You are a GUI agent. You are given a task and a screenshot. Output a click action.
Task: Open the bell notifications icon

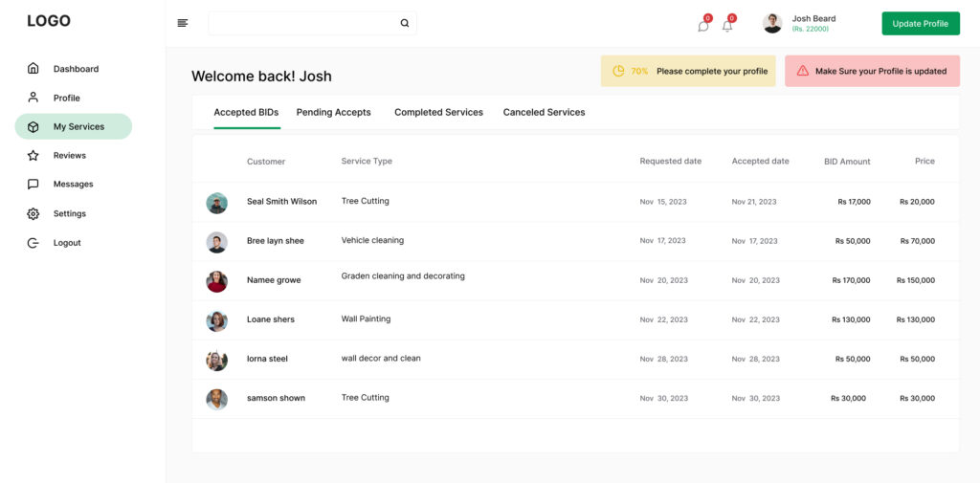[727, 26]
